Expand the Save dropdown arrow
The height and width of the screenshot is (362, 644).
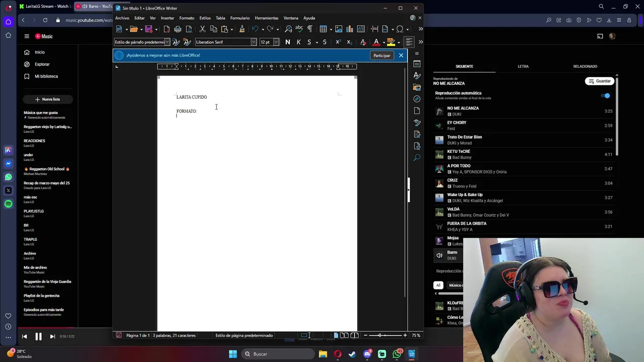[156, 29]
